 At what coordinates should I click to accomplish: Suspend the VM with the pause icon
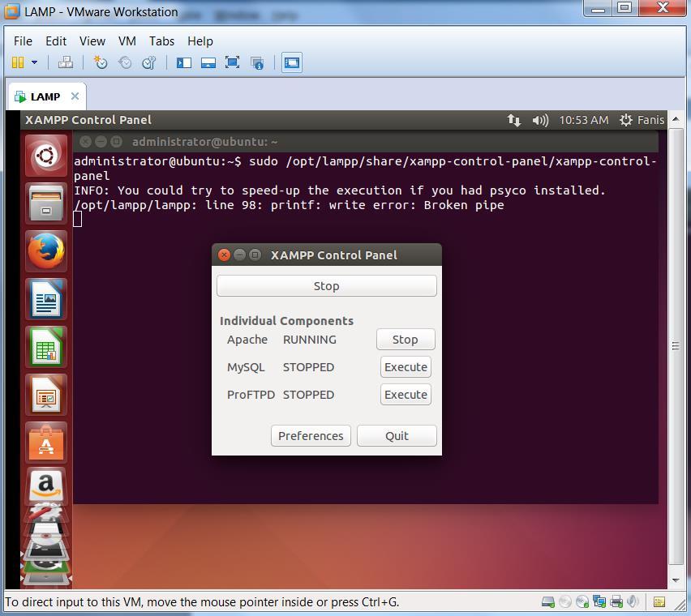click(x=18, y=62)
